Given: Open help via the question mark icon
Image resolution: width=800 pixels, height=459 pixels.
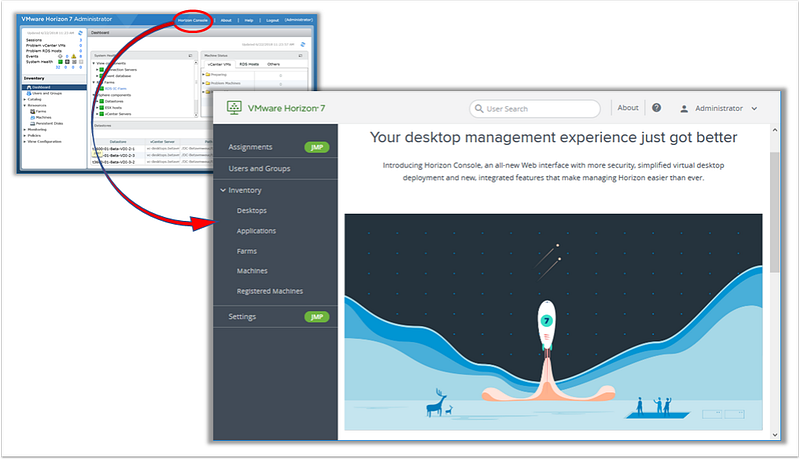Looking at the screenshot, I should point(657,108).
